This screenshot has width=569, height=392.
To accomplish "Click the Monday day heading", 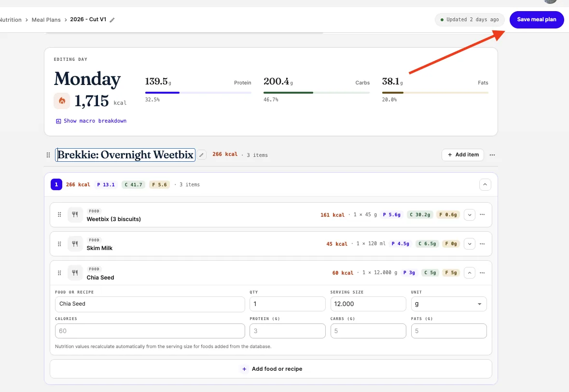I will click(x=87, y=79).
